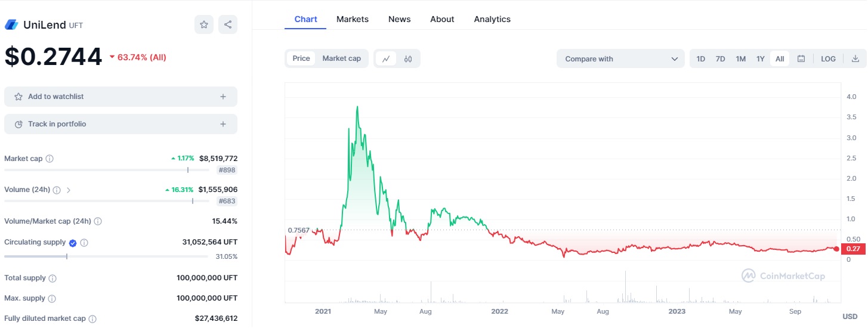Select the 7D time range
This screenshot has height=328, width=868.
(721, 58)
